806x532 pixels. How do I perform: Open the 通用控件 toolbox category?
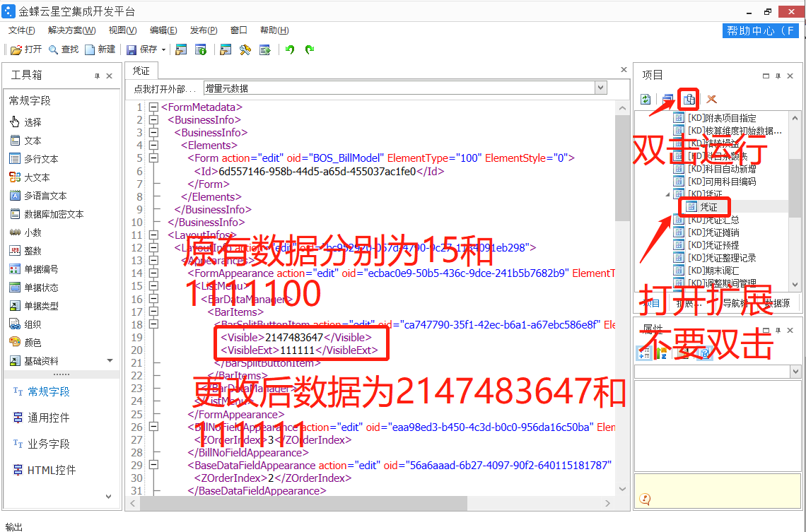pos(41,418)
